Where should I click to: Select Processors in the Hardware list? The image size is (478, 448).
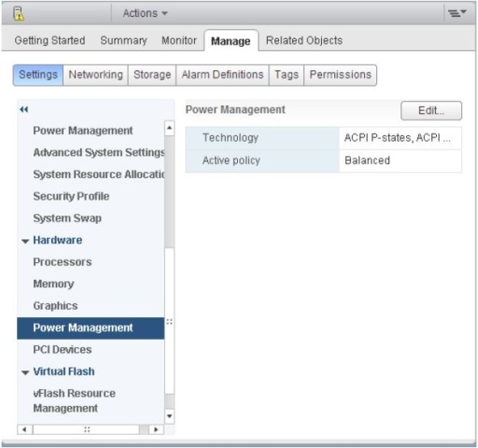(63, 262)
